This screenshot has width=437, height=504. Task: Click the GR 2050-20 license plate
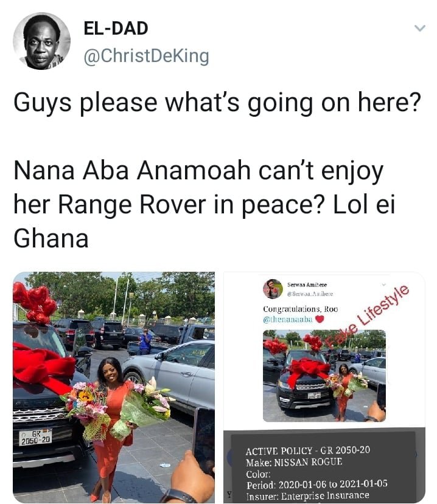click(x=35, y=437)
